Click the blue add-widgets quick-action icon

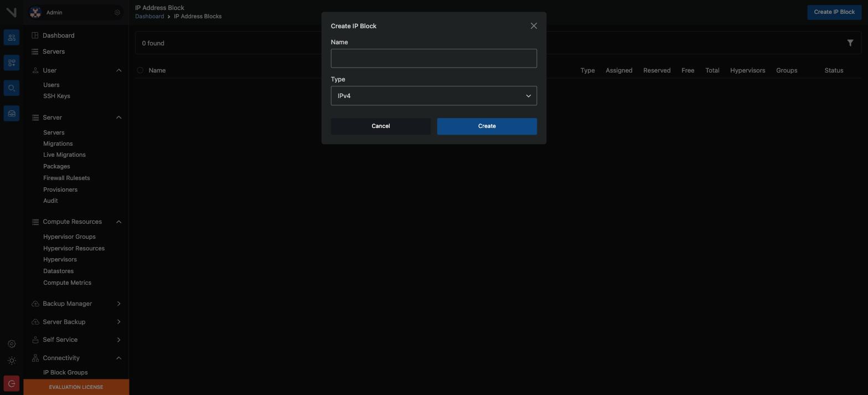(12, 63)
